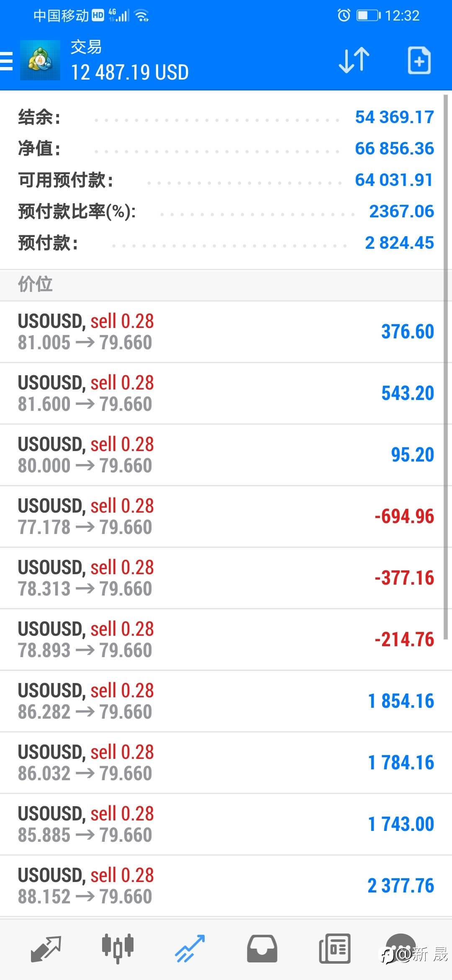The height and width of the screenshot is (980, 452).
Task: Open the Chat messages tab
Action: tap(401, 949)
